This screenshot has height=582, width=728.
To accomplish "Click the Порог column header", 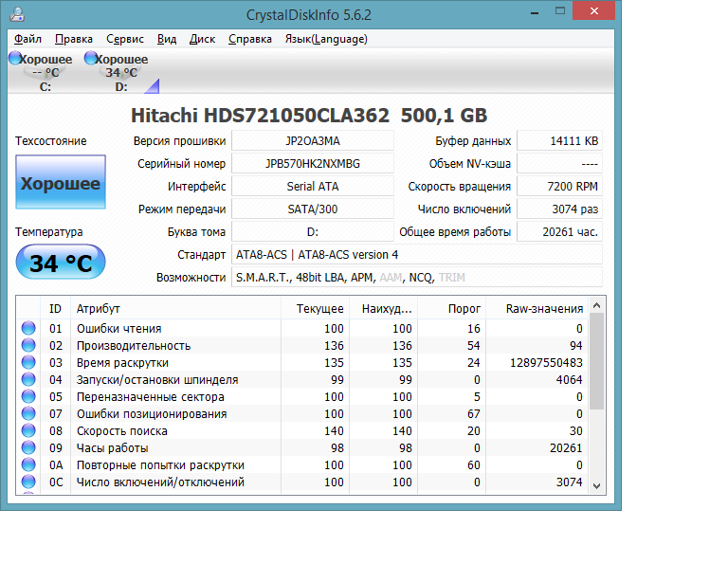I will coord(452,308).
